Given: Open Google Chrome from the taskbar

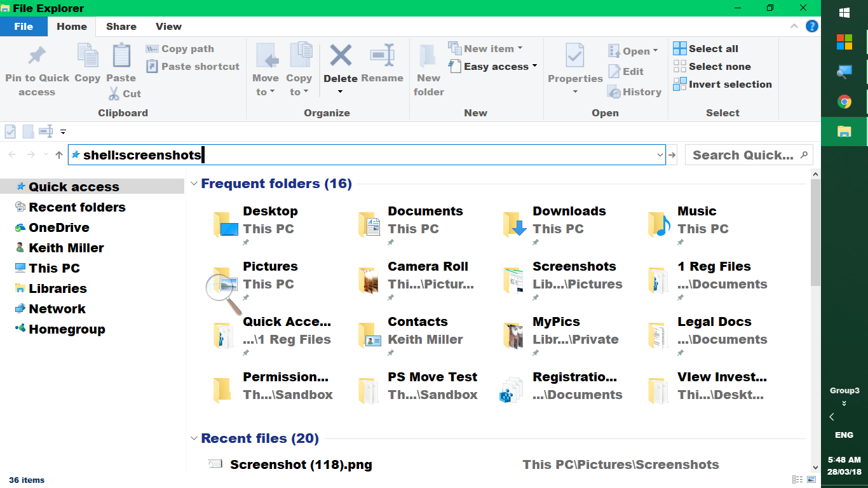Looking at the screenshot, I should tap(844, 101).
